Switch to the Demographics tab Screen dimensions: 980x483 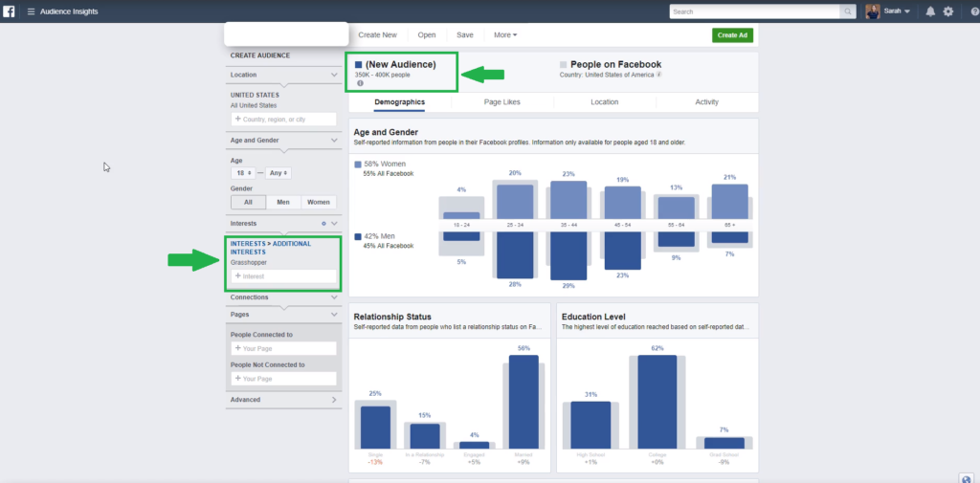click(399, 101)
